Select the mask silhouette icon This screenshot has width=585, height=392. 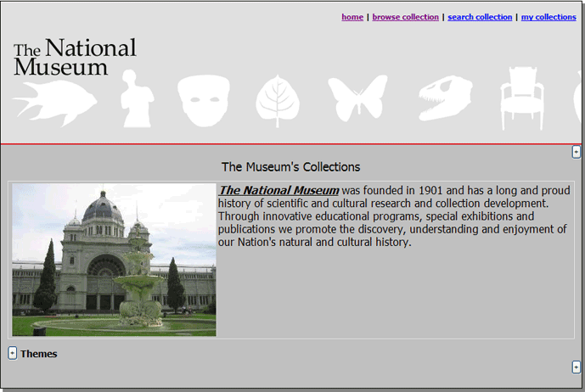pos(204,100)
